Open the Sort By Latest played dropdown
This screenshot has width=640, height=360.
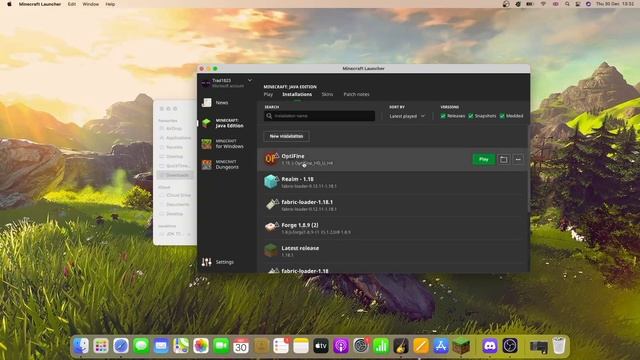click(407, 116)
